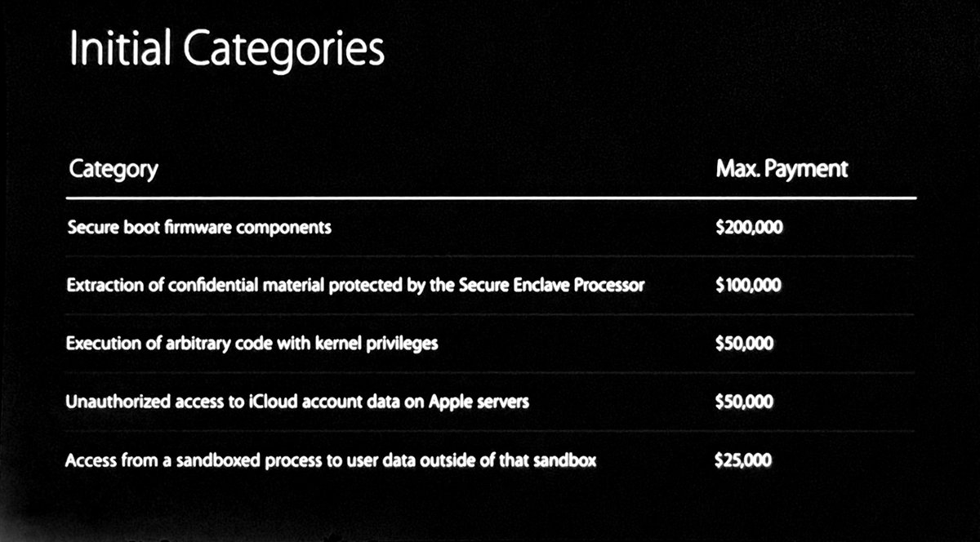Click the $200,000 payment amount
This screenshot has height=542, width=980.
point(748,228)
